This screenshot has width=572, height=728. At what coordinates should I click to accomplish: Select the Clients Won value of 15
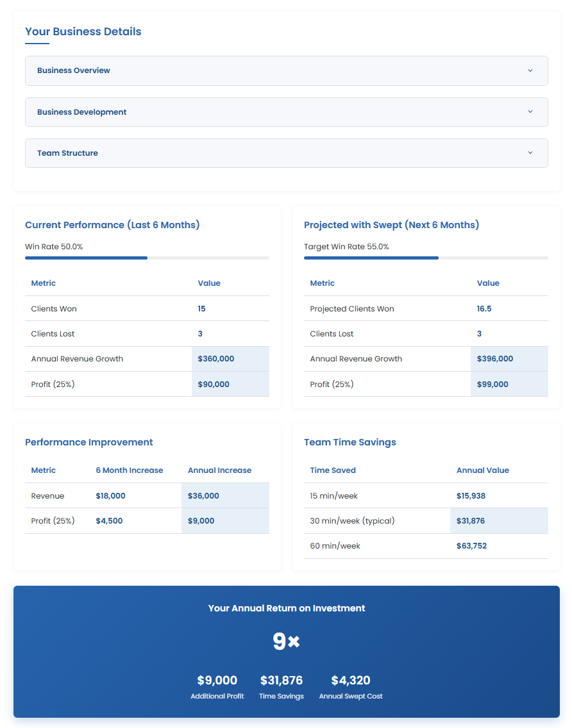click(x=201, y=308)
